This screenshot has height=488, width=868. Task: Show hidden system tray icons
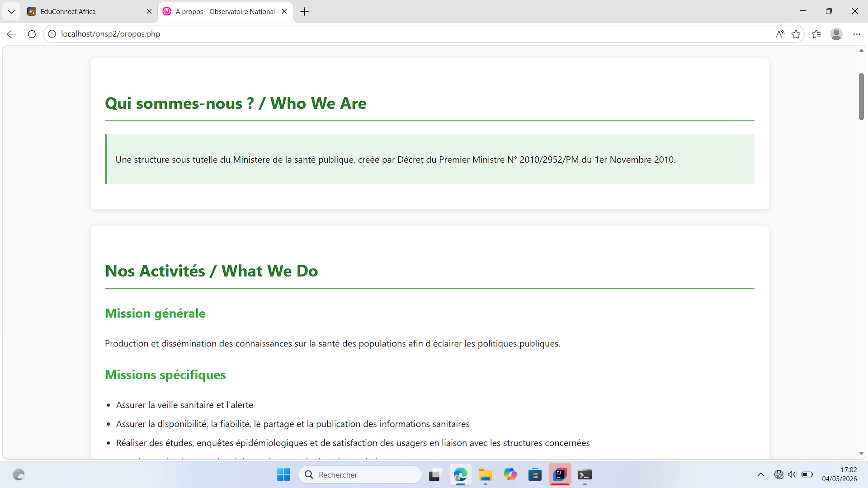click(761, 474)
